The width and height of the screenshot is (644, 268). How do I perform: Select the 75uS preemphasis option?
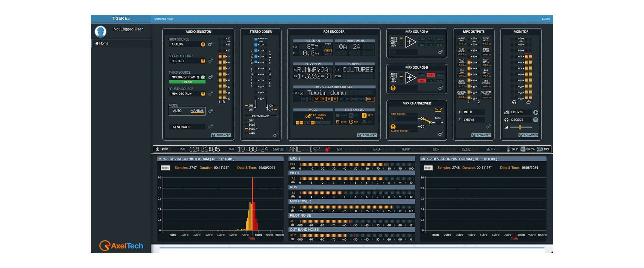pos(252,133)
